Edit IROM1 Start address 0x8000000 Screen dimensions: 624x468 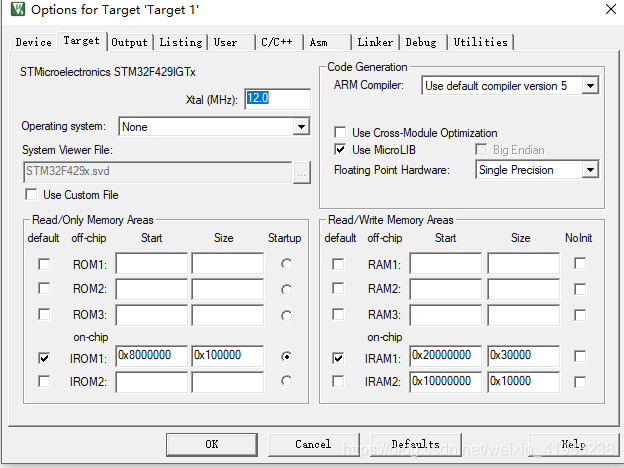coord(152,356)
